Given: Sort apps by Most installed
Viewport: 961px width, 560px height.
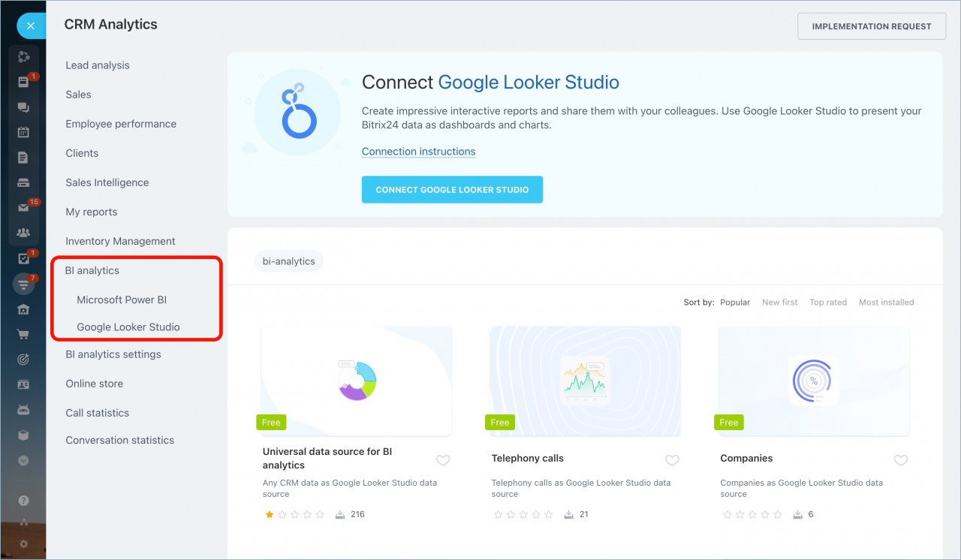Looking at the screenshot, I should [x=887, y=303].
